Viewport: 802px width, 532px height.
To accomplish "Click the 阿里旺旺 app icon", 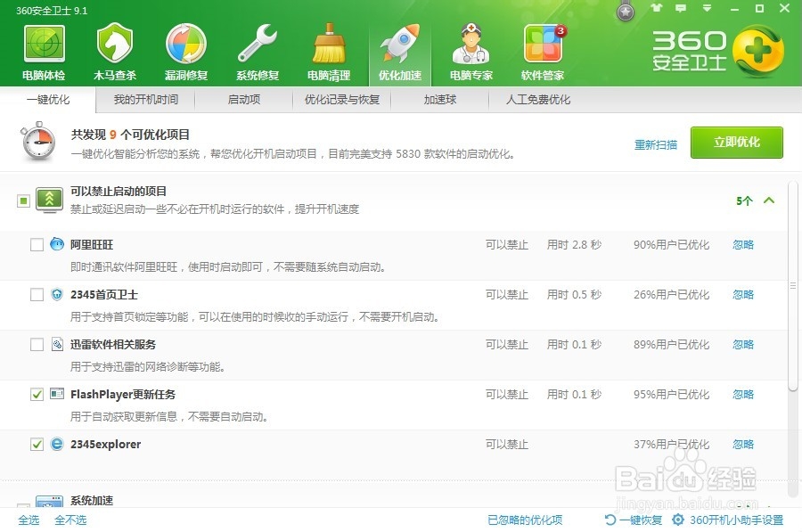I will [57, 244].
